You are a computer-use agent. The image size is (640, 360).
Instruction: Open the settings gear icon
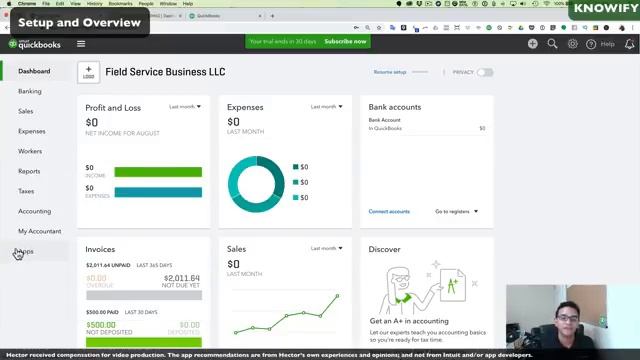(x=572, y=44)
